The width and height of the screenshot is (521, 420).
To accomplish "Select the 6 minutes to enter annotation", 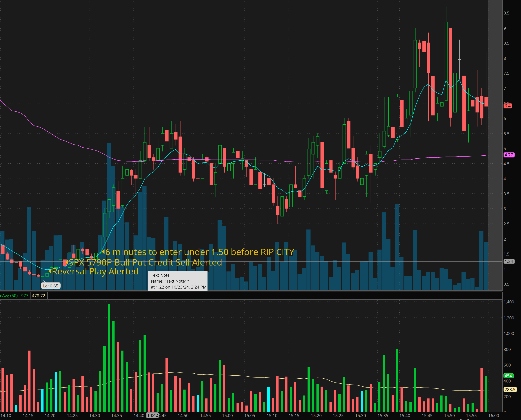I will coord(200,252).
